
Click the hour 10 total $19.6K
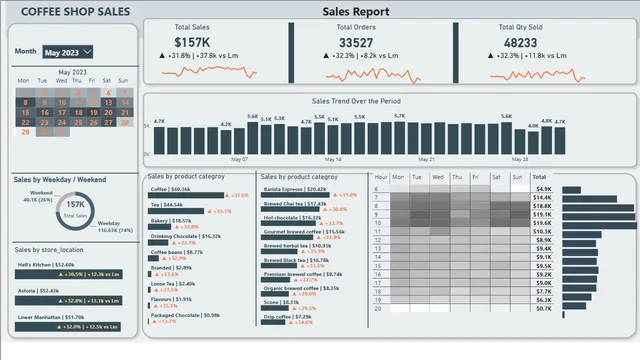[543, 223]
